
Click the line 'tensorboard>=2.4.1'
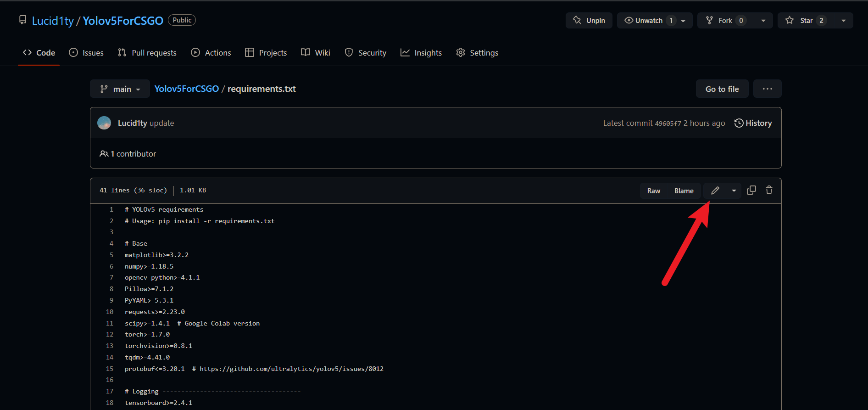158,403
